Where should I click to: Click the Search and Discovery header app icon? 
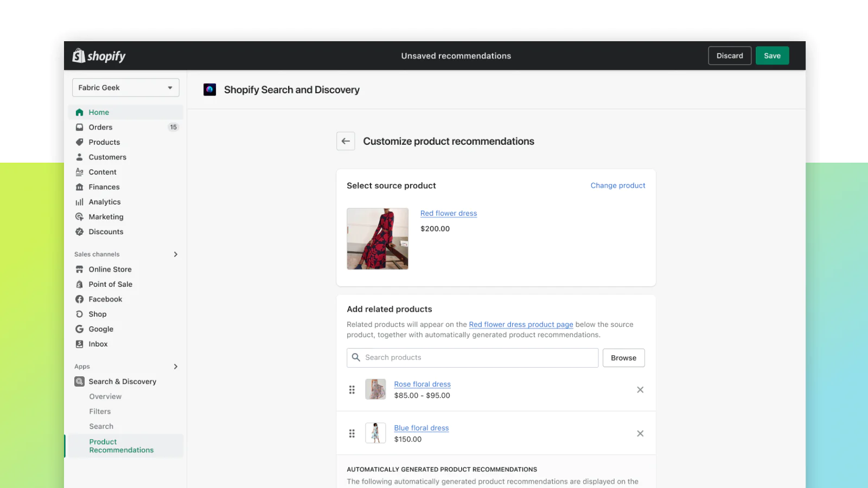point(209,89)
